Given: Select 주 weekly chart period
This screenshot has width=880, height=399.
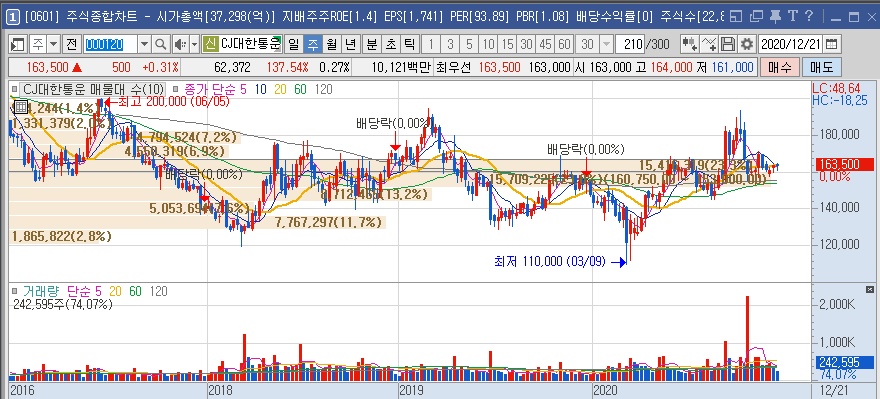Looking at the screenshot, I should click(313, 44).
